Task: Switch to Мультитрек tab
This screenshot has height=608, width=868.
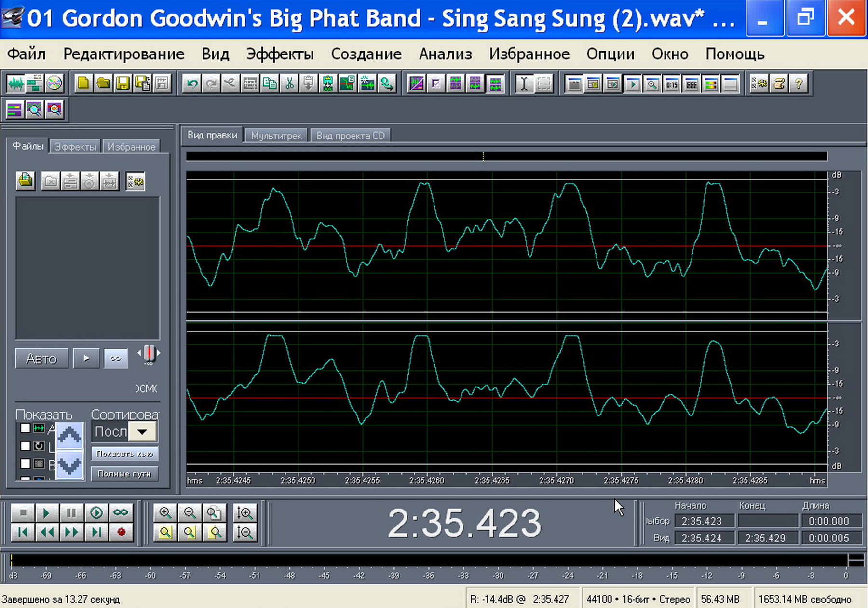Action: (276, 136)
